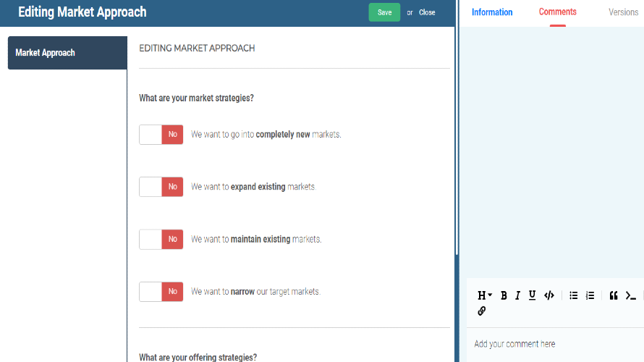Viewport: 644px width, 362px height.
Task: Click 'We want to expand existing markets' text
Action: pos(253,187)
